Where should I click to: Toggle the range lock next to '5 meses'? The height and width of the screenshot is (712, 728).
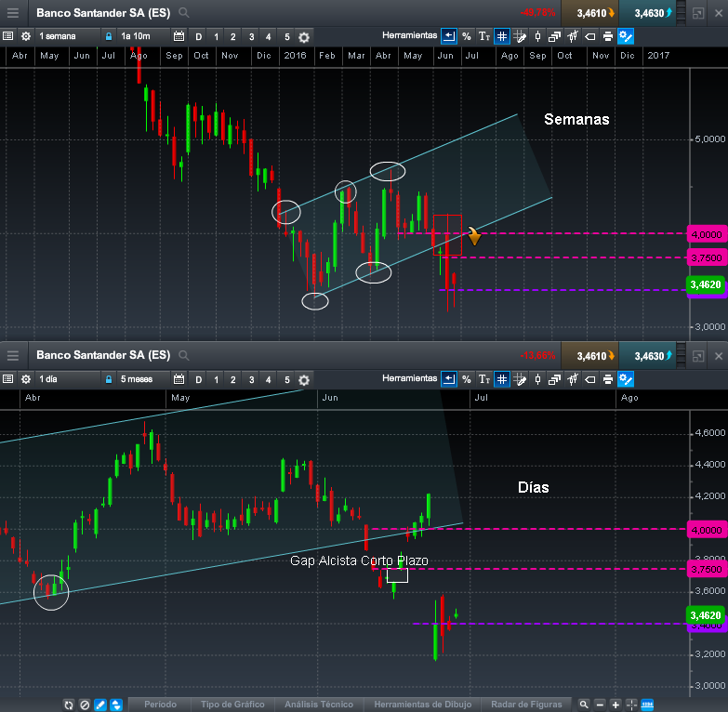[109, 379]
